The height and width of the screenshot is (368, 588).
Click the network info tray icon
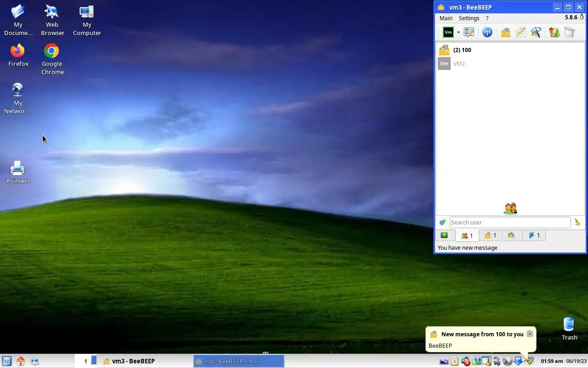click(476, 361)
